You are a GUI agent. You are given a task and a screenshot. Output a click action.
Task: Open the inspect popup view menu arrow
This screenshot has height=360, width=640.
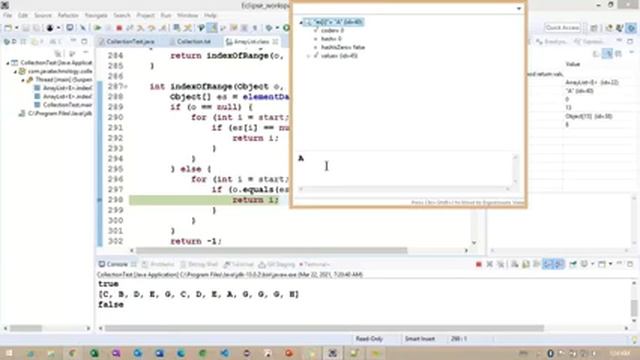(x=519, y=9)
